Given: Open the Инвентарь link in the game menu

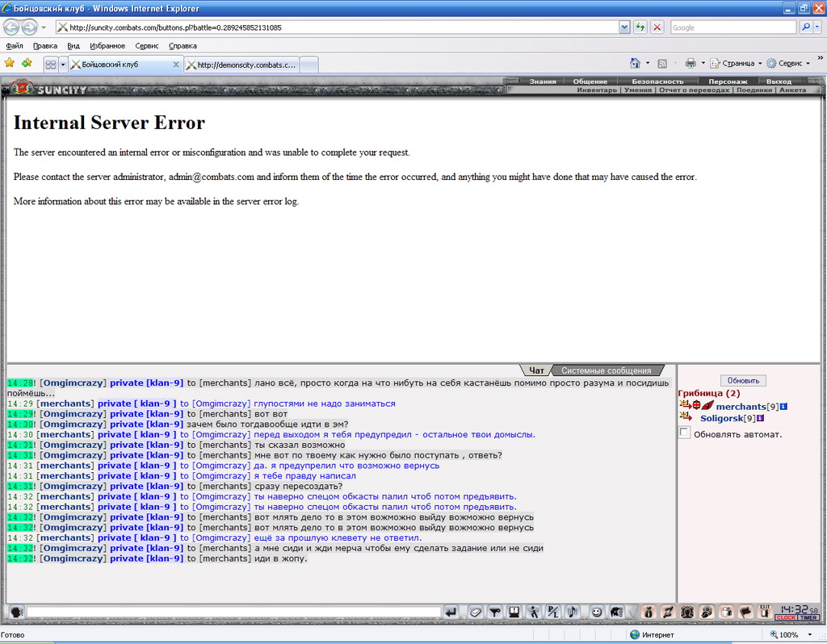Looking at the screenshot, I should click(x=597, y=90).
